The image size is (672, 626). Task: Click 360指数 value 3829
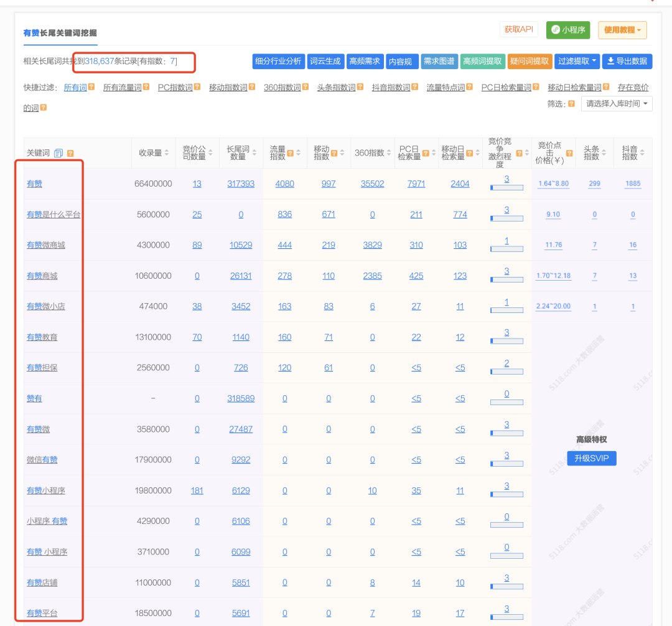[373, 245]
